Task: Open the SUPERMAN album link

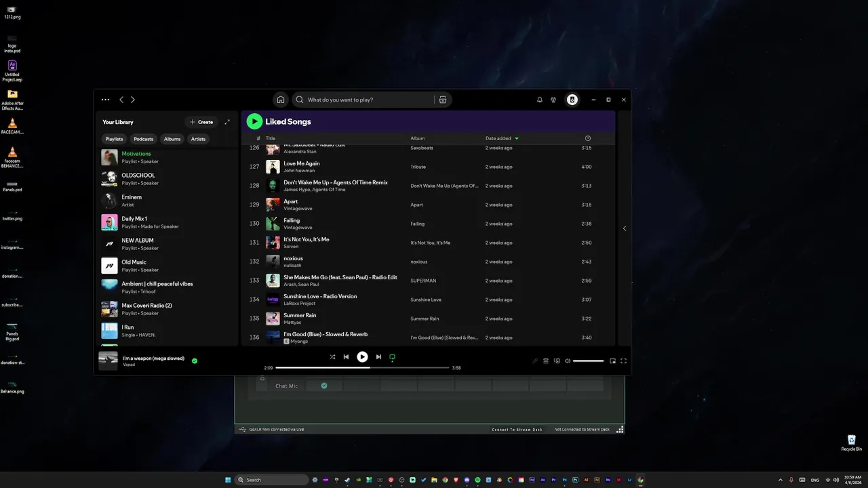Action: tap(423, 281)
